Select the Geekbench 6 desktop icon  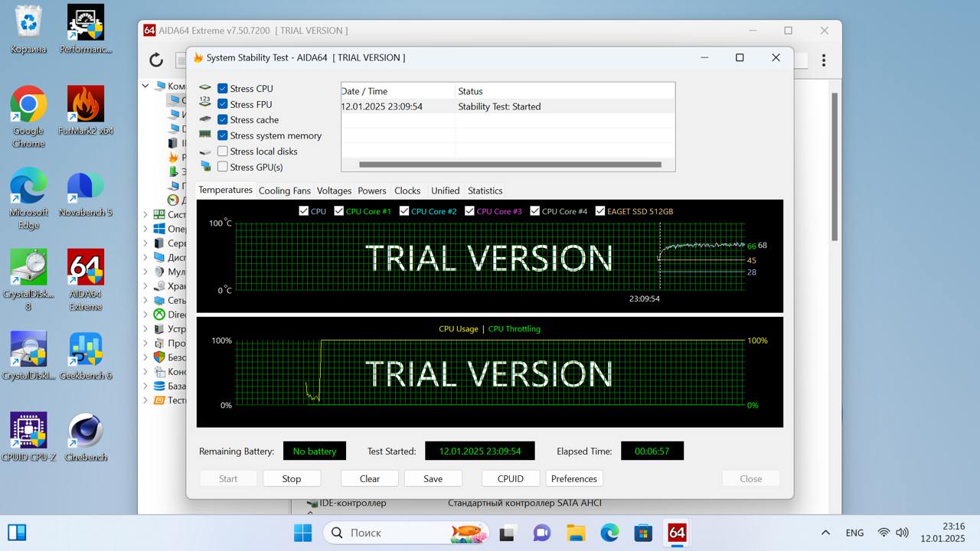(86, 356)
